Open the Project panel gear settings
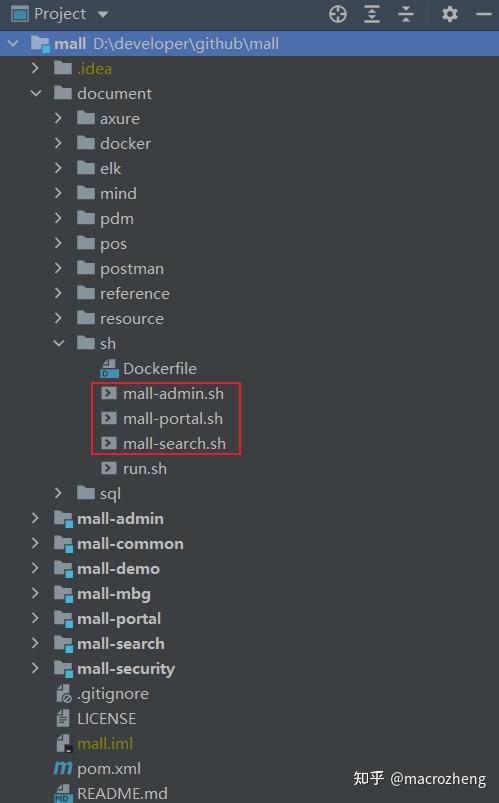This screenshot has height=803, width=499. [x=450, y=14]
